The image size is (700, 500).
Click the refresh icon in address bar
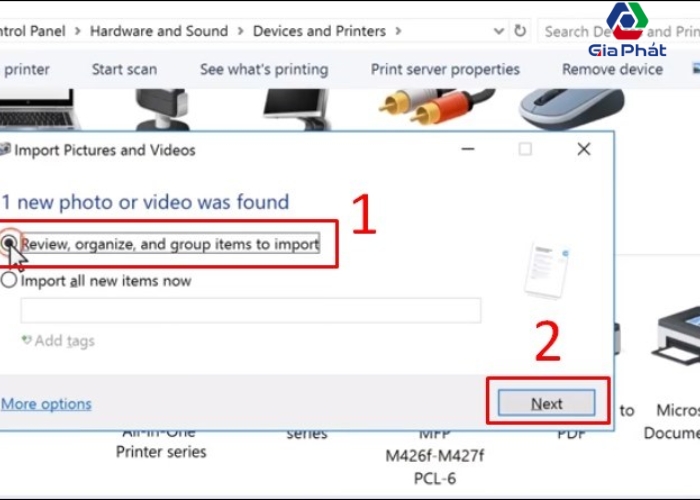pyautogui.click(x=520, y=31)
